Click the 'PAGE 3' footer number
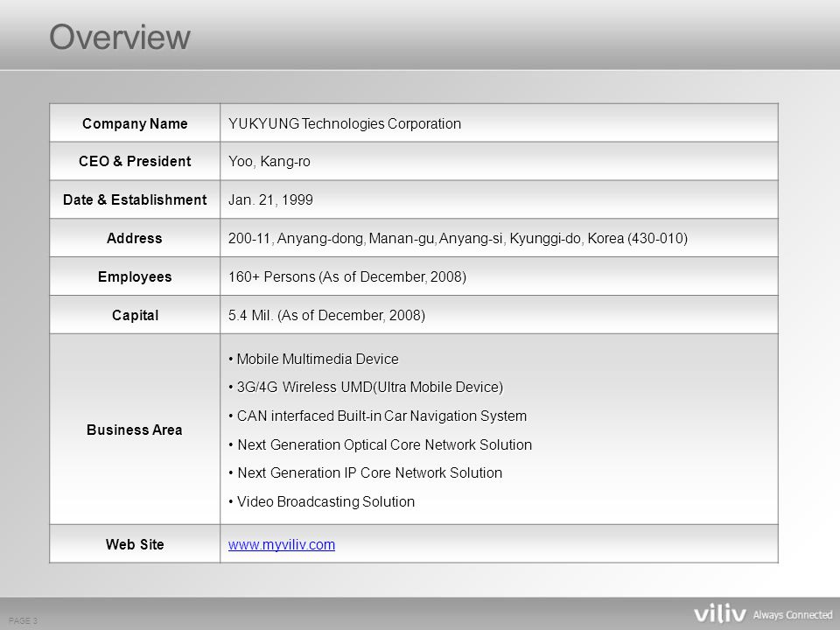This screenshot has height=630, width=840. 23,621
